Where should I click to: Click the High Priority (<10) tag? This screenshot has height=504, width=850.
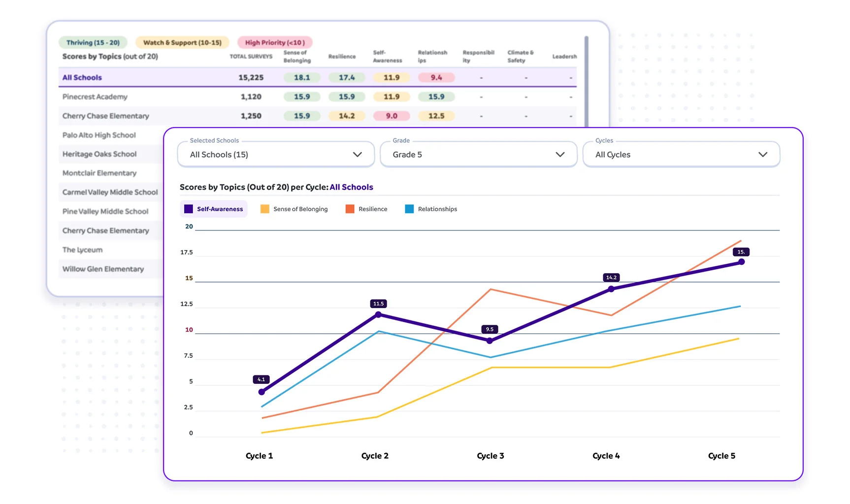275,43
